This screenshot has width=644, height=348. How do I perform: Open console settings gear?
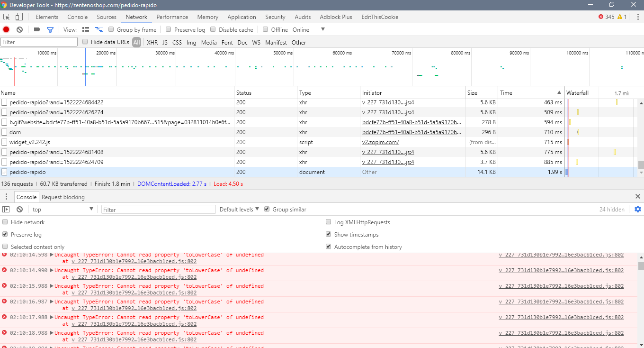click(x=638, y=209)
